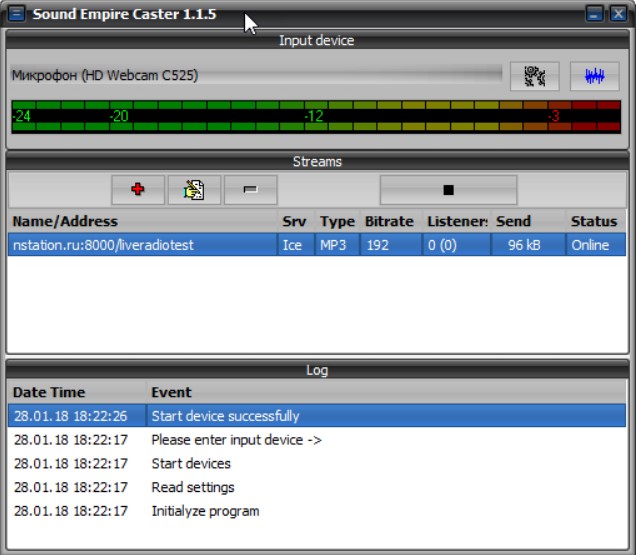Edit the selected stream settings icon
Viewport: 636px width, 555px height.
pos(194,189)
